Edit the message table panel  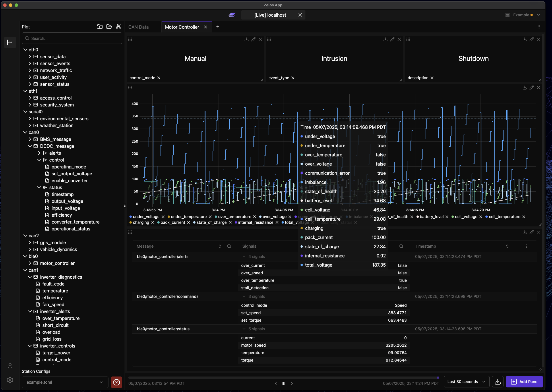[532, 232]
